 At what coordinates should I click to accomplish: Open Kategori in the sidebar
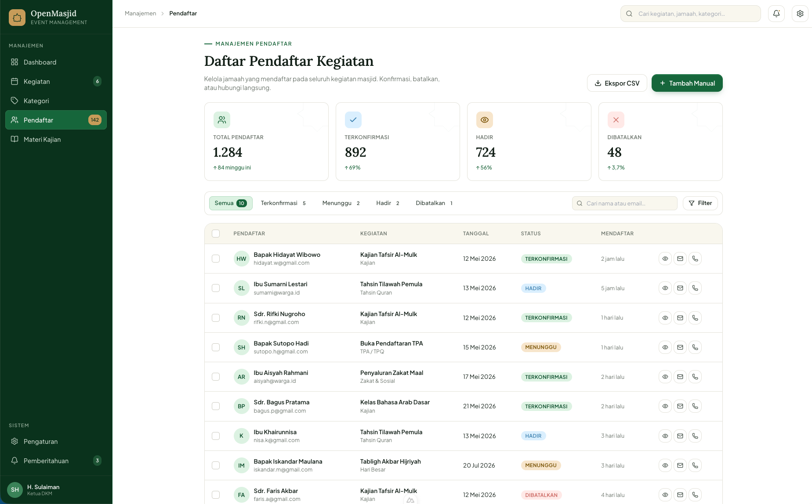click(56, 101)
